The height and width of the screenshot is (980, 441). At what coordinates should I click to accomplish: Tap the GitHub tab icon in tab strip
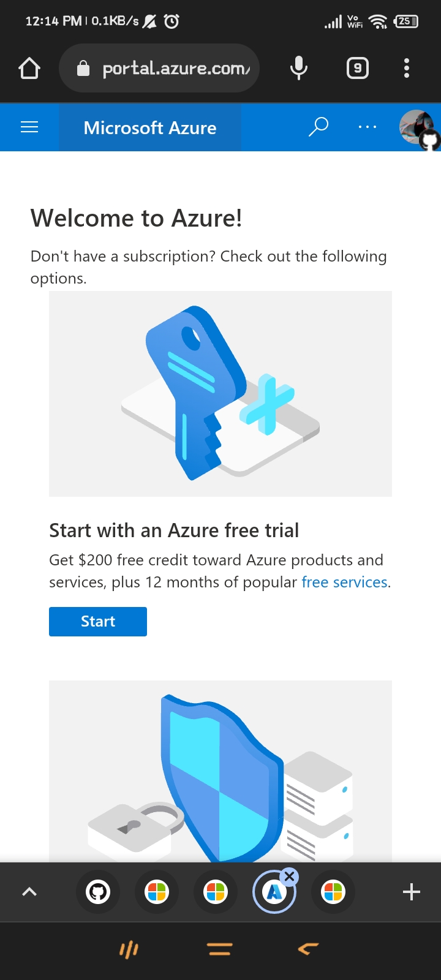pyautogui.click(x=98, y=892)
